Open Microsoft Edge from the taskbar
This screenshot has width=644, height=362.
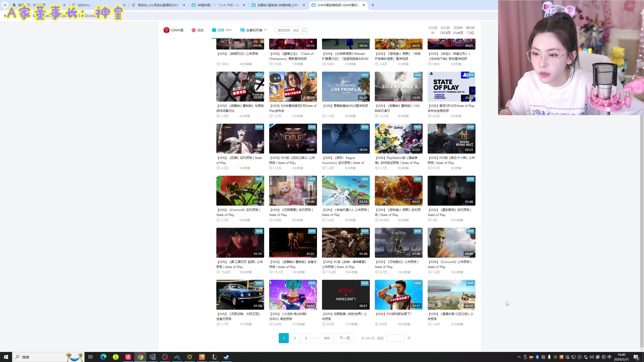coord(103,357)
